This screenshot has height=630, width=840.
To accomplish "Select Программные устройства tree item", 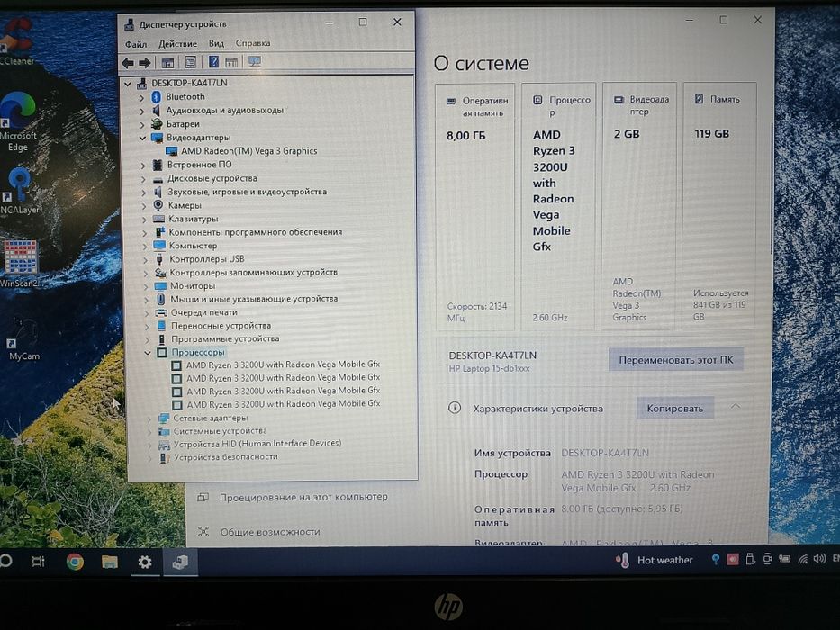I will coord(225,339).
